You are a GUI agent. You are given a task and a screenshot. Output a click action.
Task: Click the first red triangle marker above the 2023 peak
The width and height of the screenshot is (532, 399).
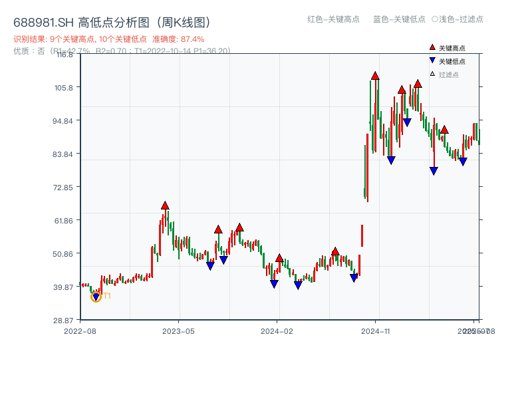click(164, 205)
